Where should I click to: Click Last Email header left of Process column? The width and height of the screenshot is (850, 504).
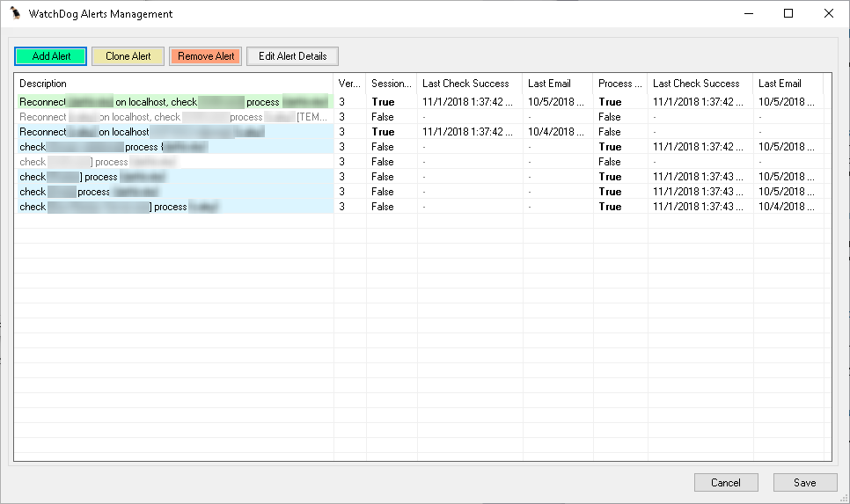pyautogui.click(x=558, y=84)
